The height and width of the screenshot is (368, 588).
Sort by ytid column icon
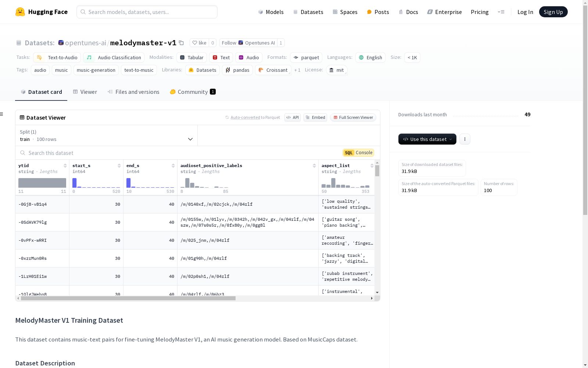pos(65,166)
